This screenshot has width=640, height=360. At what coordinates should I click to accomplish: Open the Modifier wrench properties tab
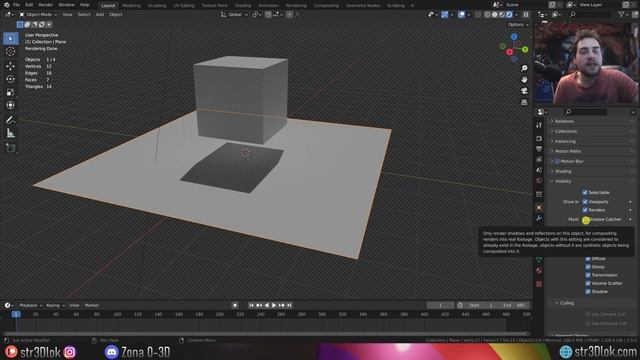click(539, 218)
